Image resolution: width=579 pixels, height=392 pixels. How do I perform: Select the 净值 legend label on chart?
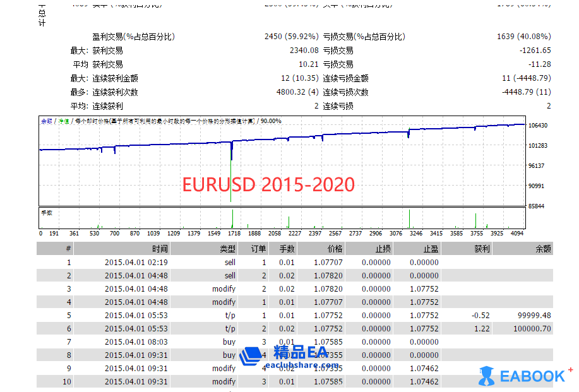pos(63,121)
